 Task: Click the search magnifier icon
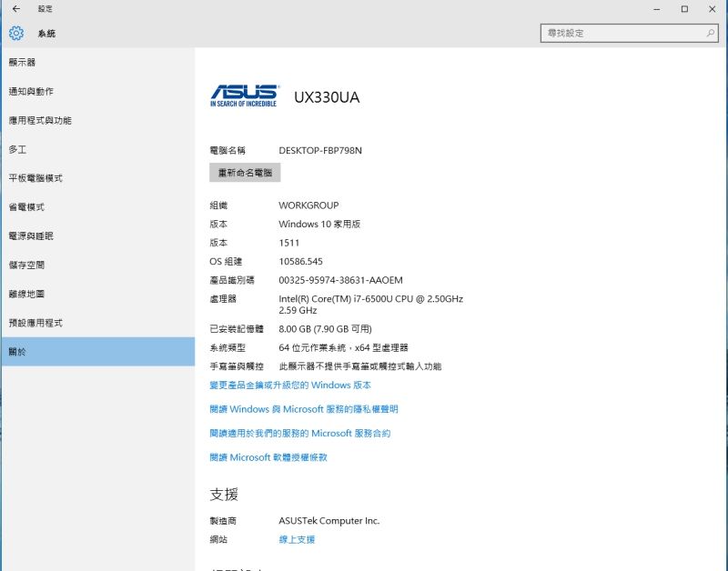(x=710, y=33)
